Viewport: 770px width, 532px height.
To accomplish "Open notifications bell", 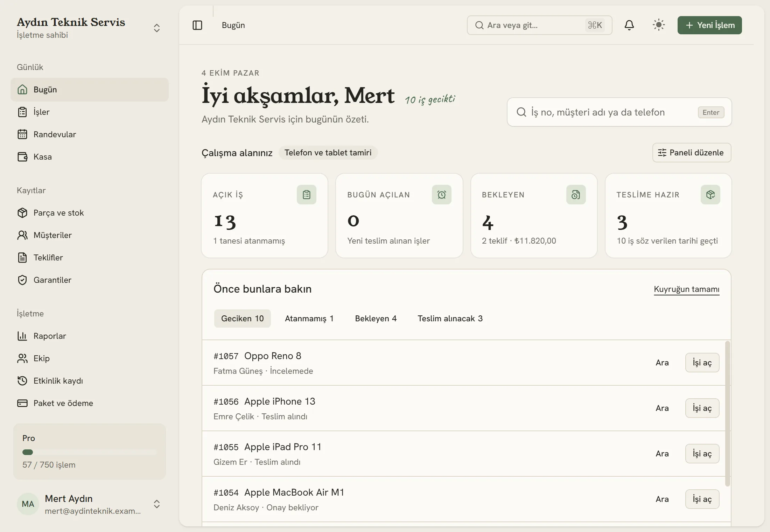I will coord(629,25).
